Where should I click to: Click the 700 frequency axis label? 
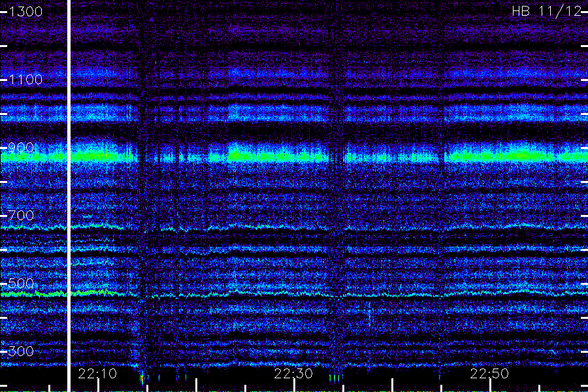[x=21, y=216]
